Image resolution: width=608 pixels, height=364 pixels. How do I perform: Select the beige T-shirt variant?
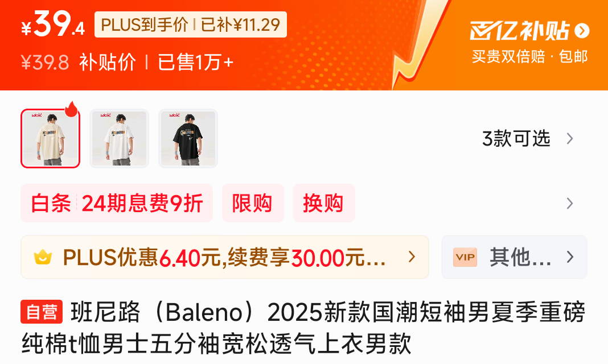[x=51, y=139]
